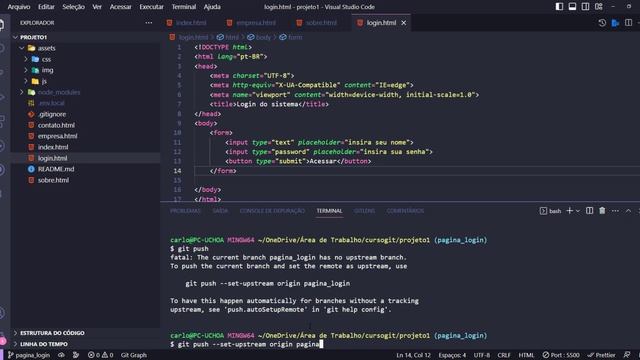Switch to Console de Depuração tab
640x360 pixels.
pyautogui.click(x=272, y=211)
